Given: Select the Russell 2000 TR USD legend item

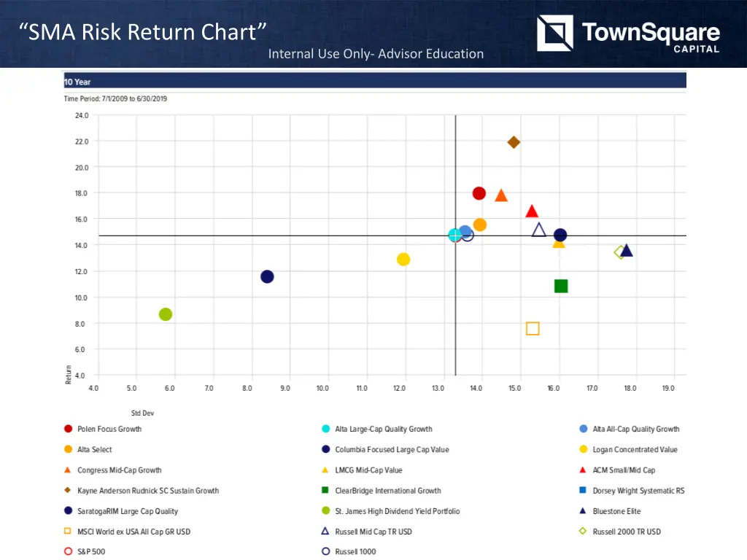Looking at the screenshot, I should [627, 532].
